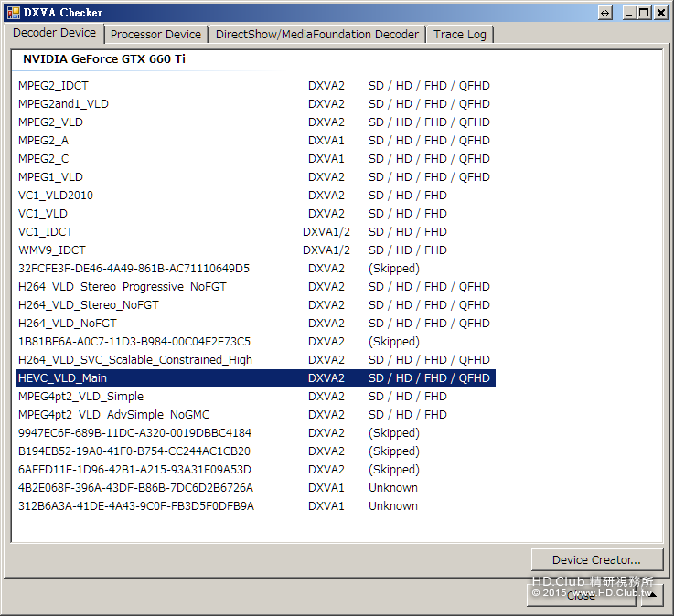Click SD / HD / FHD in VC1_VLD2010 row
Viewport: 674px width, 616px height.
tap(408, 195)
